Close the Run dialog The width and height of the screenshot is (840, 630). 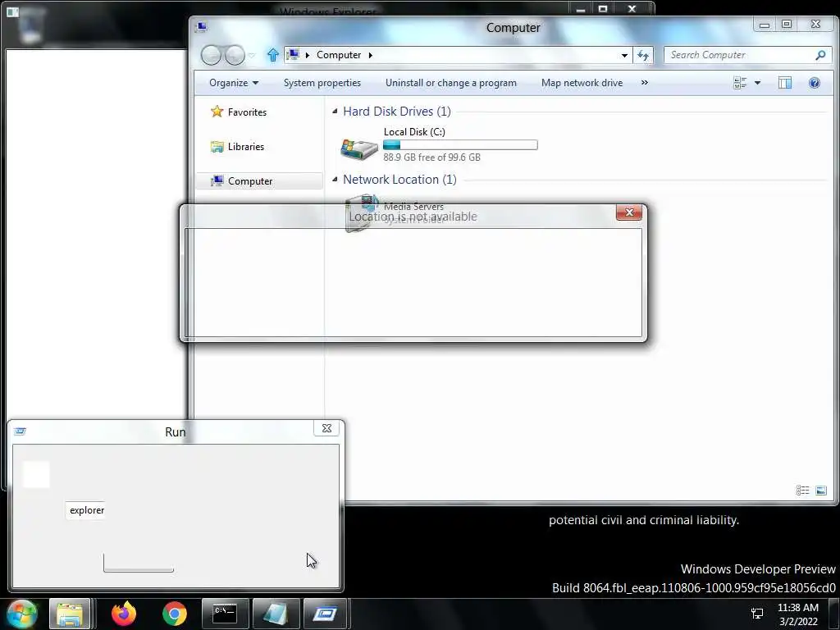(326, 428)
